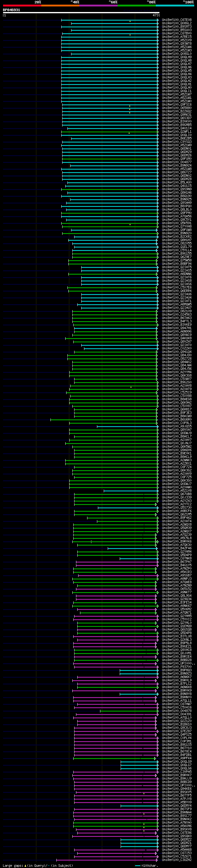197x868 pixels.
Task: Select the UniRef100_Q0QLH9 entry
Action: 177,57
